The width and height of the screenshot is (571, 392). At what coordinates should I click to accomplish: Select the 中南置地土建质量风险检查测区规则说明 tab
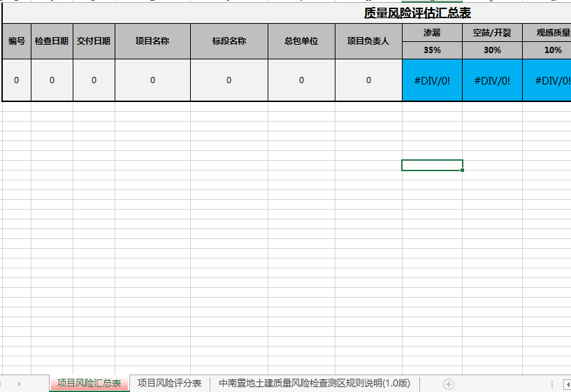[314, 383]
